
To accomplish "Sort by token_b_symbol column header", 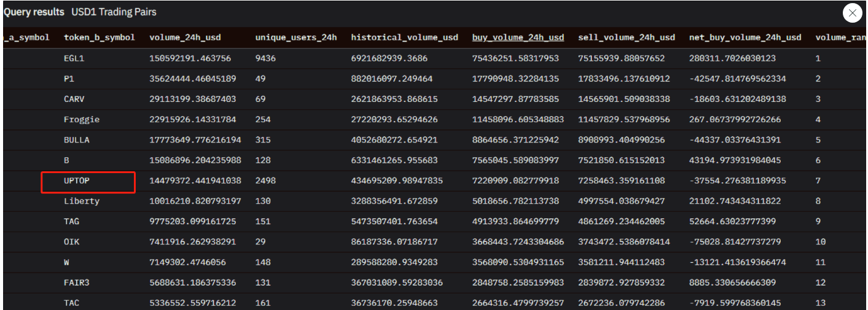I will point(100,37).
